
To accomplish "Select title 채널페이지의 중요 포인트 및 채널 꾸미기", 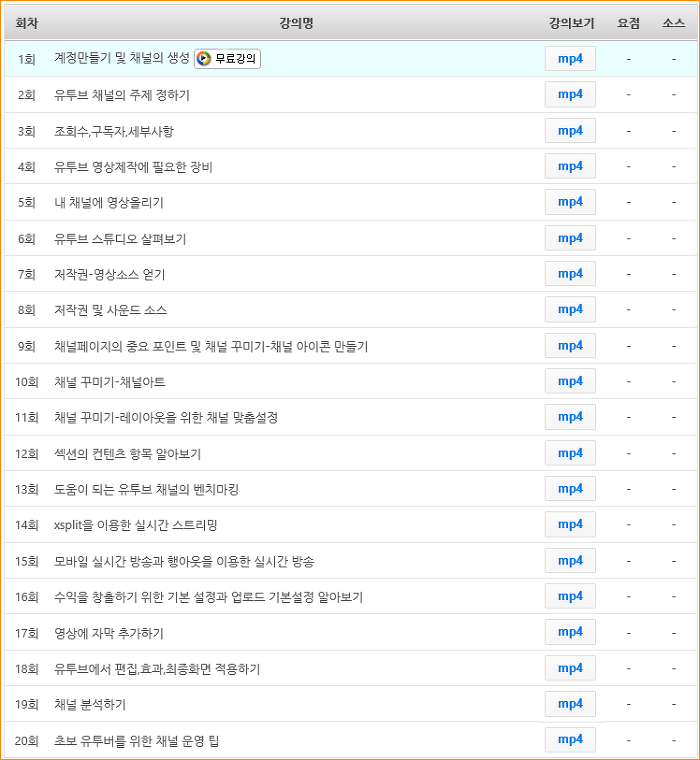I will pyautogui.click(x=211, y=347).
